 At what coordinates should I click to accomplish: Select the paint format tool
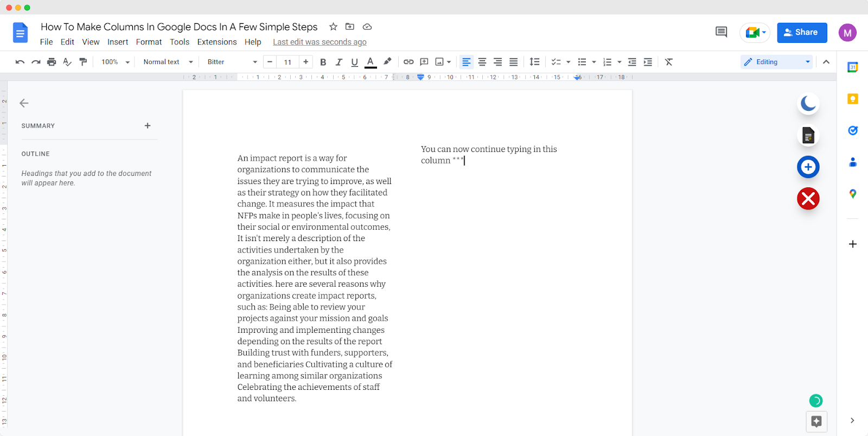[x=83, y=62]
